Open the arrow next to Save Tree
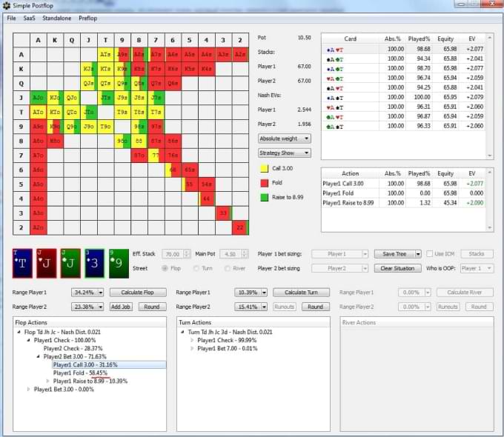Image resolution: width=504 pixels, height=437 pixels. coord(419,254)
